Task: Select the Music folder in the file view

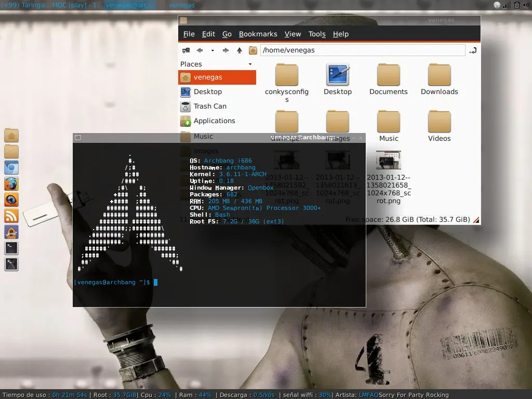Action: [x=389, y=126]
